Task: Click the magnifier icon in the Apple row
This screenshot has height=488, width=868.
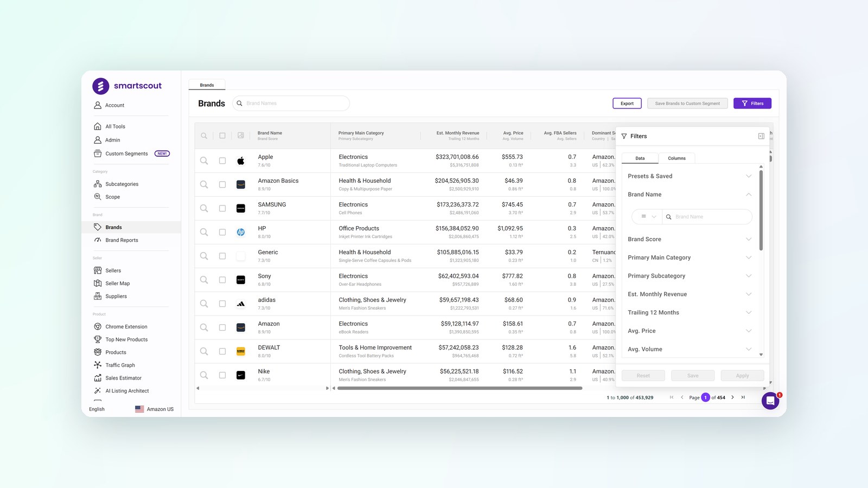Action: (x=204, y=160)
